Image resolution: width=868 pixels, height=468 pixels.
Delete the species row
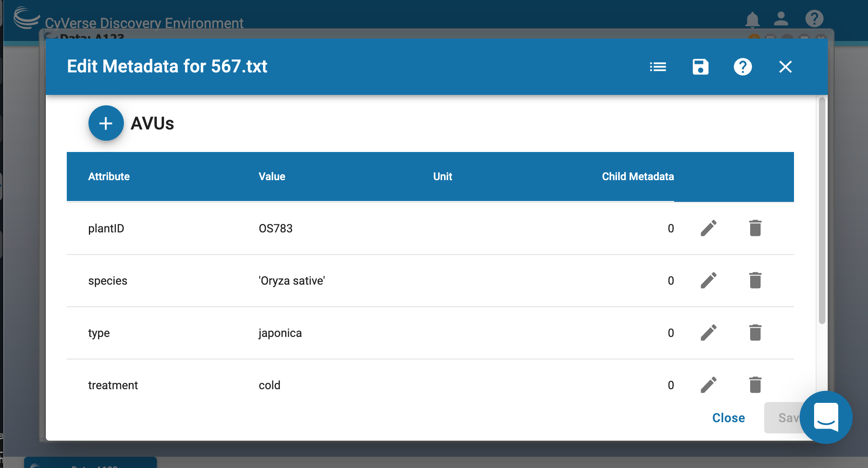click(x=755, y=280)
